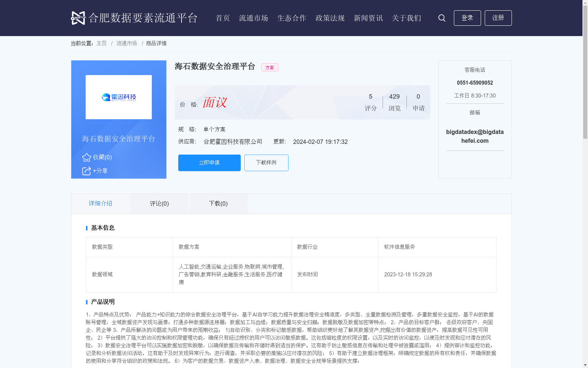588x368 pixels.
Task: Open the search magnifier icon
Action: point(442,18)
